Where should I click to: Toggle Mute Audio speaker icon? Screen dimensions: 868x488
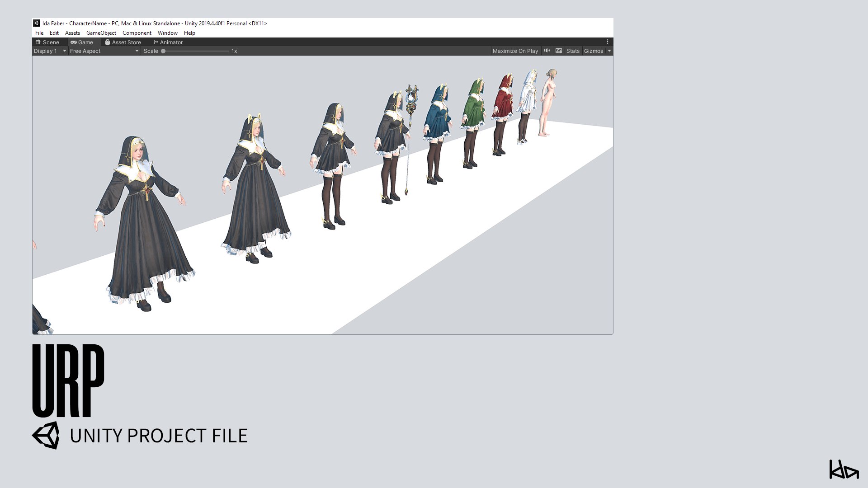[547, 51]
